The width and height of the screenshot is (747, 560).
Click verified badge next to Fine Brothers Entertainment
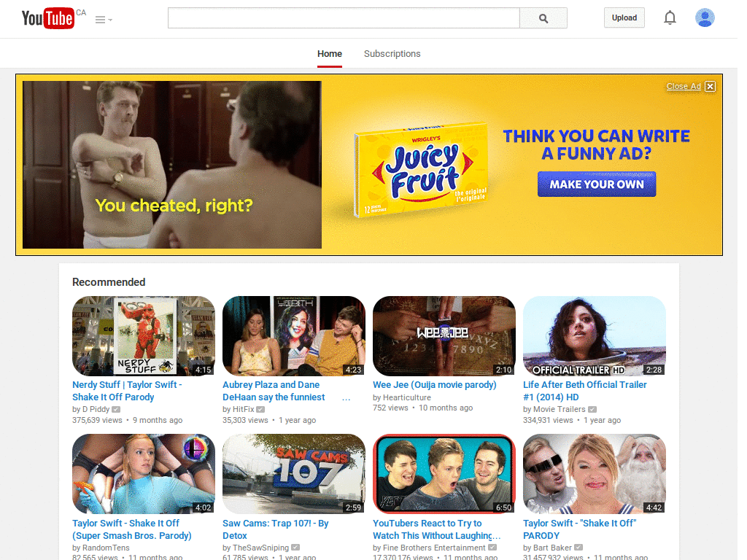(x=492, y=548)
